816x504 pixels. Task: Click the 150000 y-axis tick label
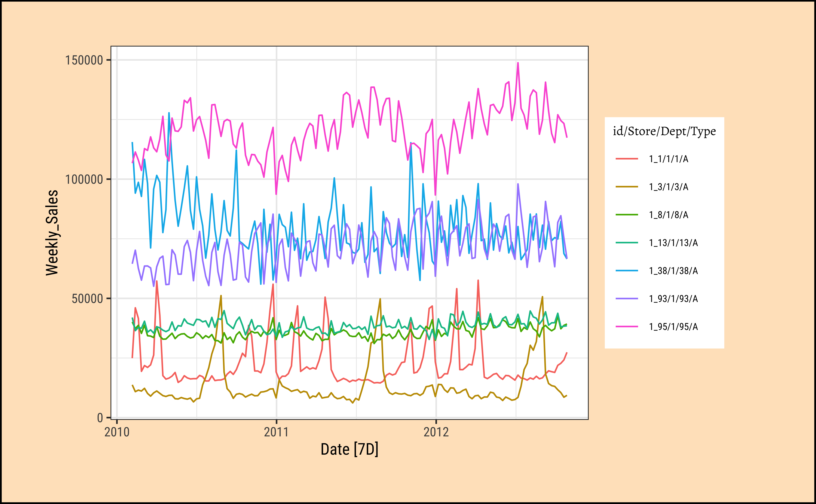coord(84,60)
